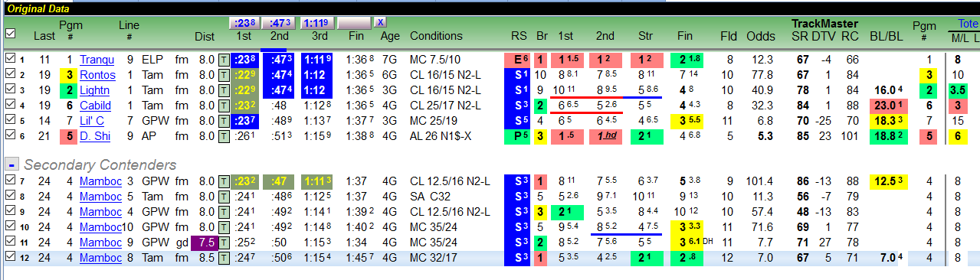Open the Rontos horse link

tap(97, 74)
